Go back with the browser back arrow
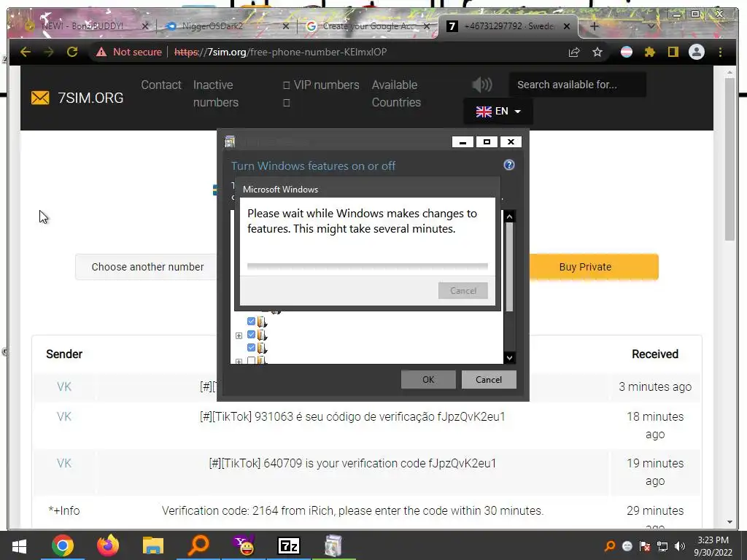Image resolution: width=747 pixels, height=560 pixels. 26,52
